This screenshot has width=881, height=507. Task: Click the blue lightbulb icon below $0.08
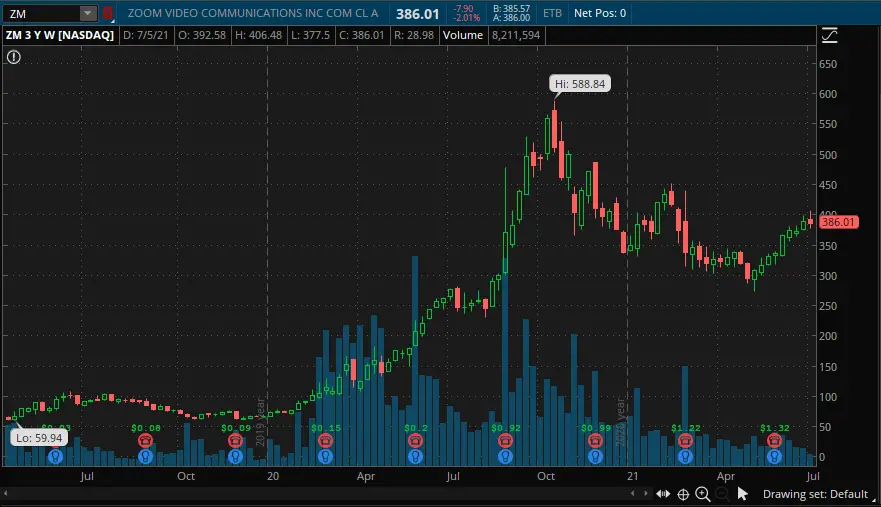146,456
